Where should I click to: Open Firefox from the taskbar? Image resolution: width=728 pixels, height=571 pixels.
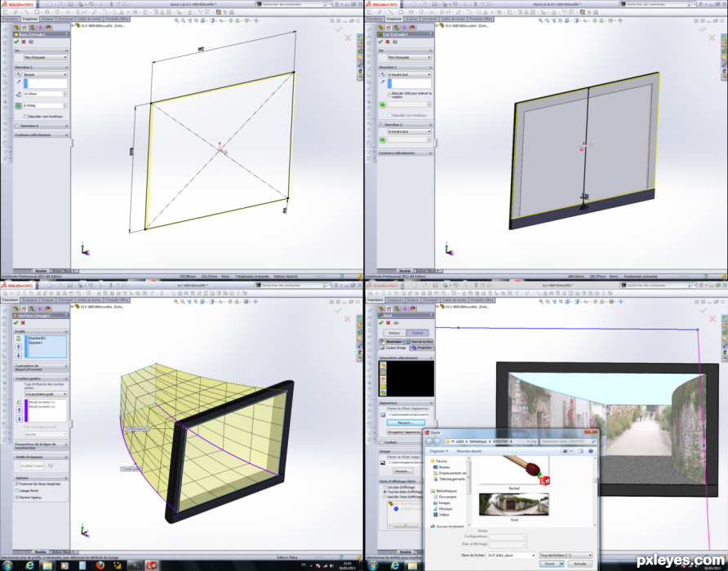coord(100,565)
